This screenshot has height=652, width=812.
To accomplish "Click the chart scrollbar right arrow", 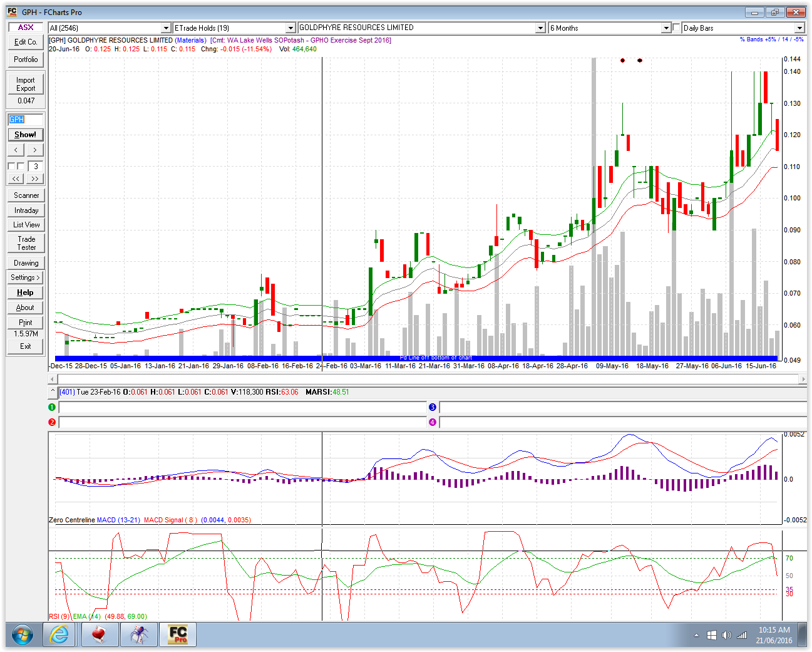I will (x=803, y=379).
